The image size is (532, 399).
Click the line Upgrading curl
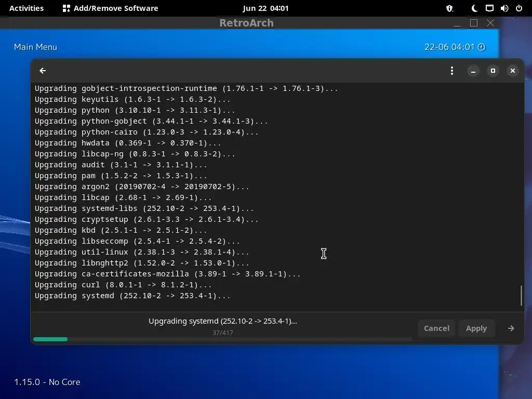[x=123, y=285]
